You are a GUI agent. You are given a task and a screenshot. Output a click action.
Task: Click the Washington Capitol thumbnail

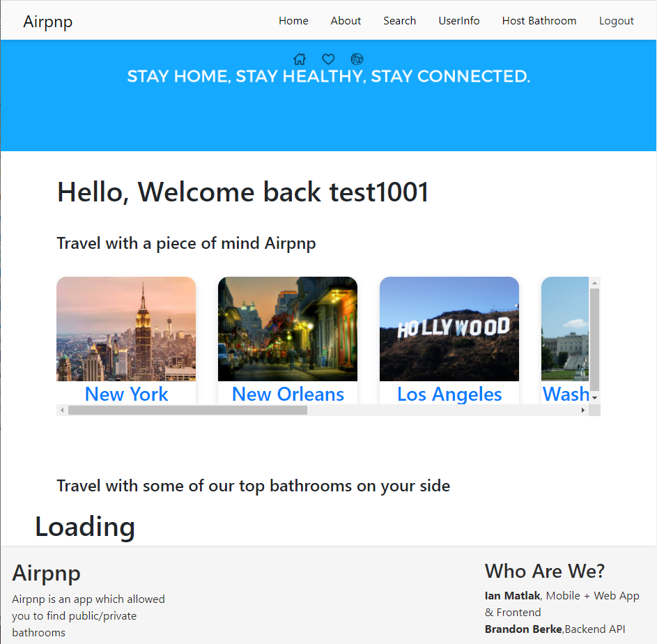[x=565, y=329]
